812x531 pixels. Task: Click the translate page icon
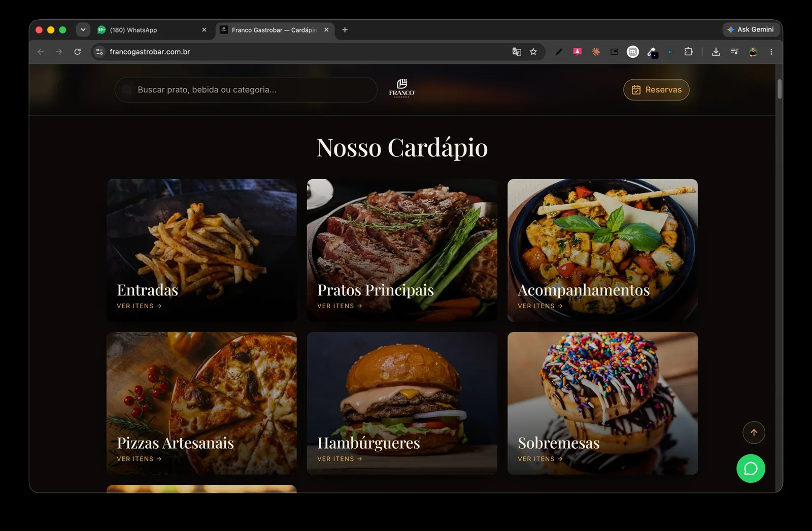(x=517, y=52)
